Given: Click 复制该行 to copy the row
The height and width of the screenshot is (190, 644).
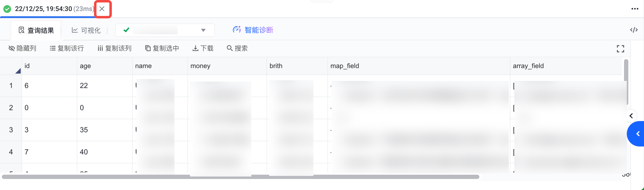Looking at the screenshot, I should [67, 48].
